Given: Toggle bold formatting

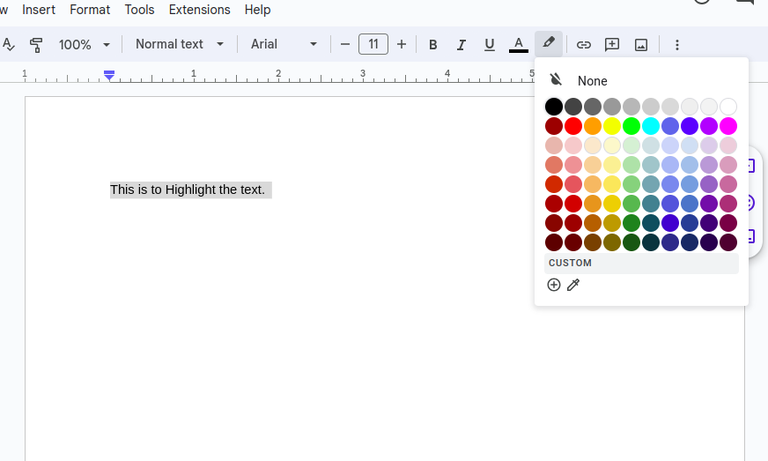Looking at the screenshot, I should pos(433,45).
